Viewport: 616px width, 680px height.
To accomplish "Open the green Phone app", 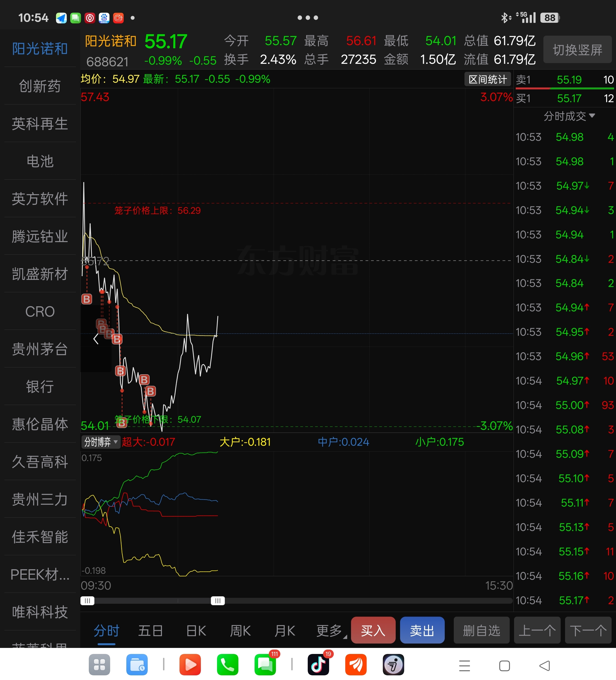I will tap(228, 665).
